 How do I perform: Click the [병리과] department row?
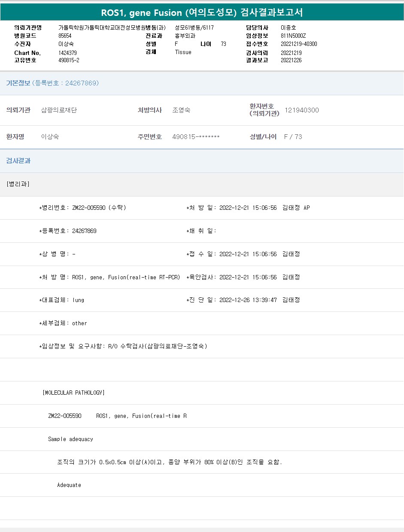pyautogui.click(x=18, y=184)
